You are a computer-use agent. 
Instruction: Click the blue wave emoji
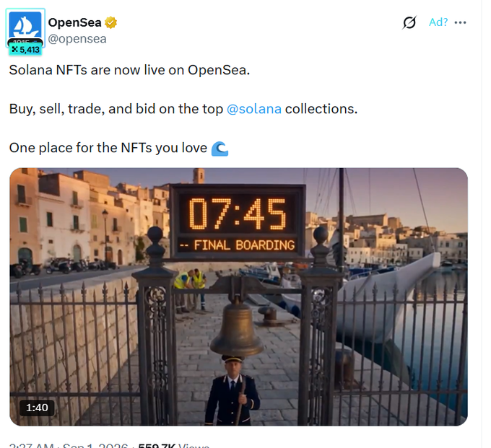[220, 149]
